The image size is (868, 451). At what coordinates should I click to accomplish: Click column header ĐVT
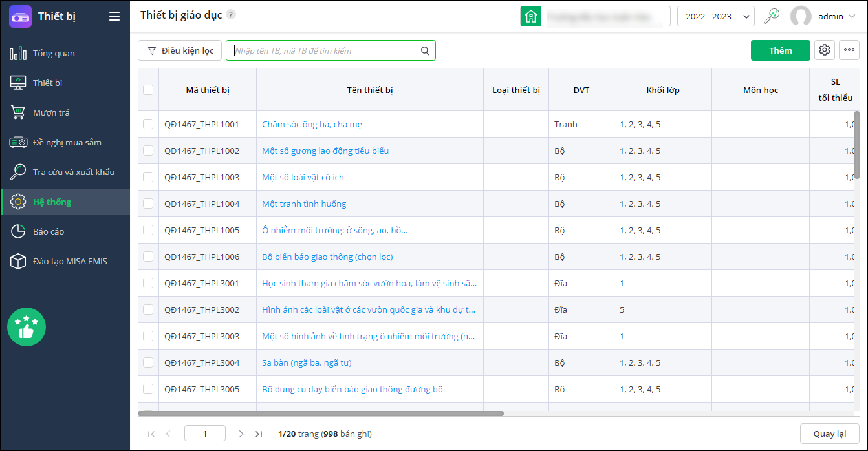point(581,90)
